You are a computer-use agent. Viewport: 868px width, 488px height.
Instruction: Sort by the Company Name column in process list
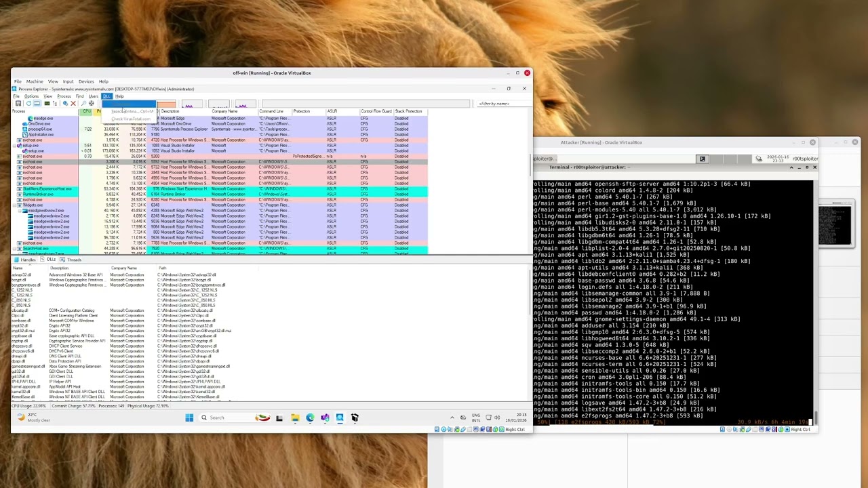tap(224, 111)
